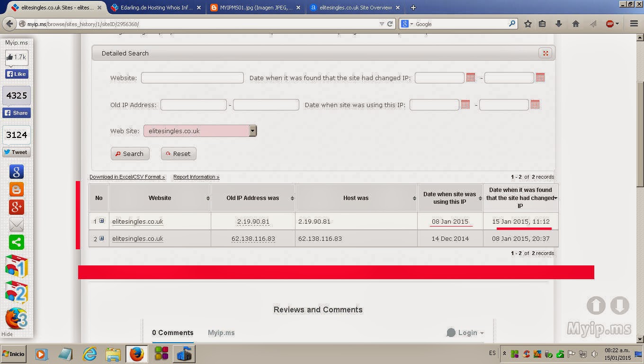Screen dimensions: 644x364
Task: Click the Facebook Share button in sidebar
Action: [17, 113]
